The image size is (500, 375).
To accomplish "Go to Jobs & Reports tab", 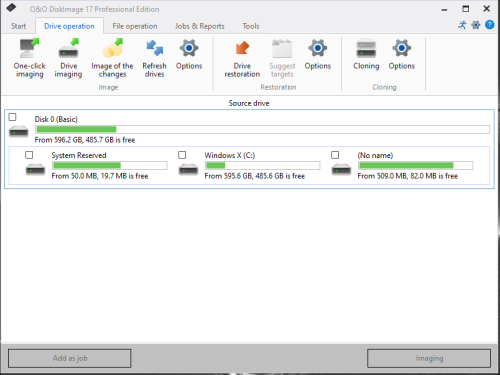I will pos(200,26).
